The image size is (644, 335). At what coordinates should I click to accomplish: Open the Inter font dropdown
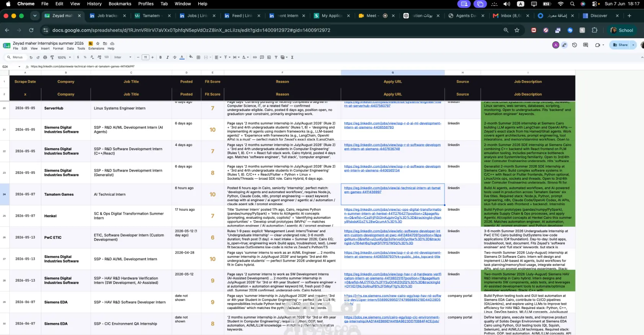point(123,57)
